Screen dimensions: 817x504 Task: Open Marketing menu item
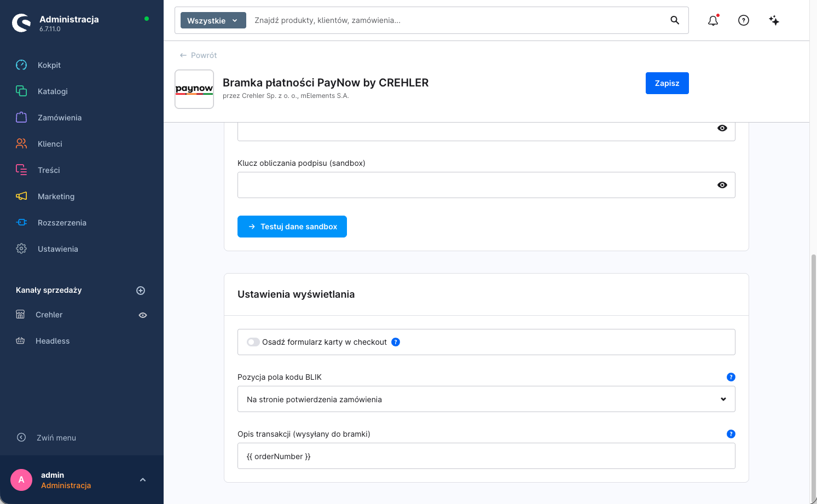(56, 196)
